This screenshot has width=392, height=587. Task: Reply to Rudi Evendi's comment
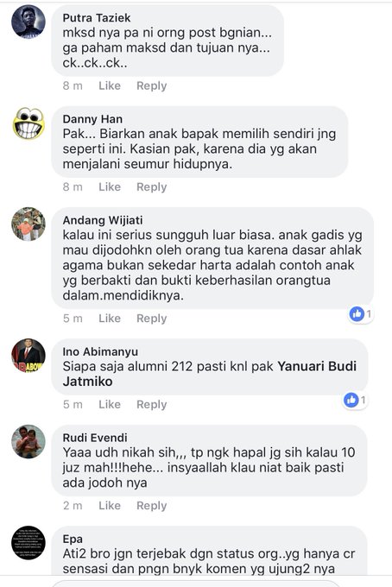[152, 505]
